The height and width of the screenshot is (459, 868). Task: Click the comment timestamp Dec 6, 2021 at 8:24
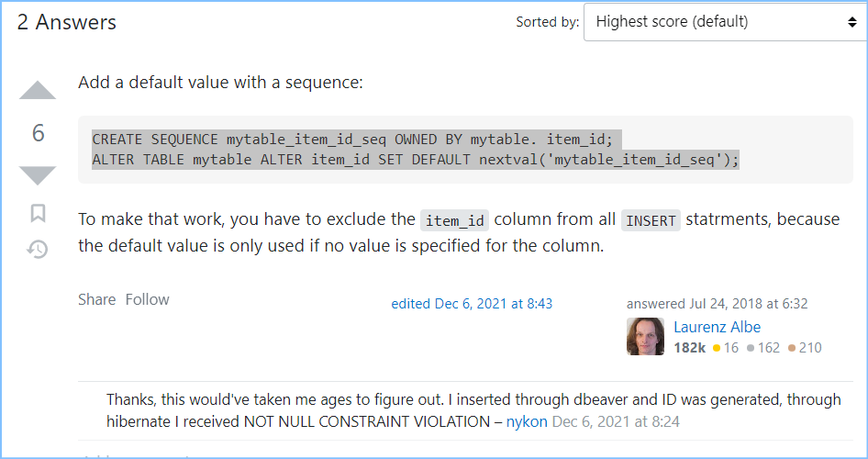click(616, 421)
